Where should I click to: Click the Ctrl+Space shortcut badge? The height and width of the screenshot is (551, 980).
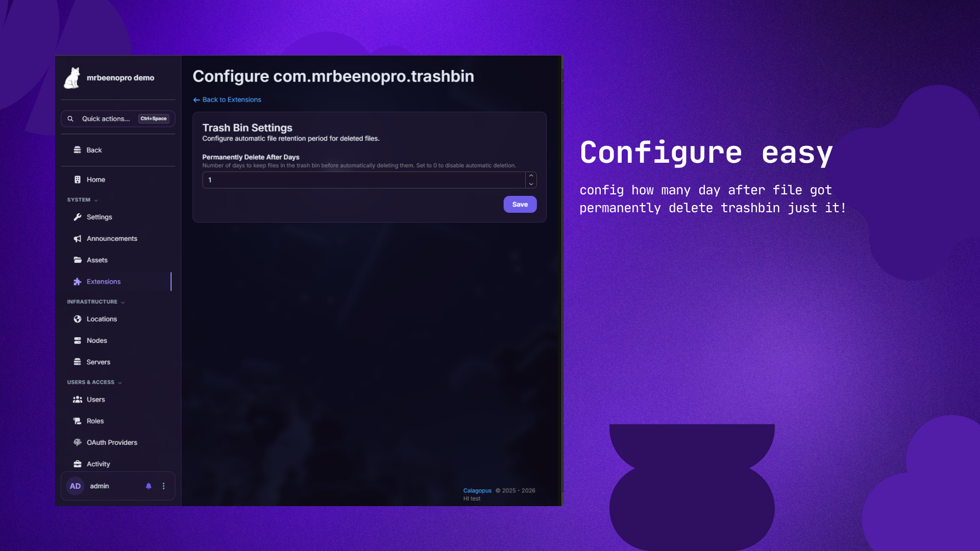[154, 119]
